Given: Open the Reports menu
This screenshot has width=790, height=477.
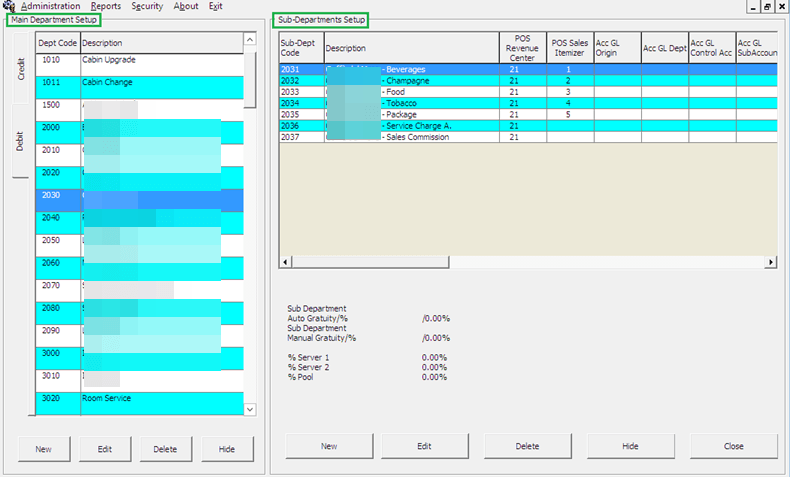Looking at the screenshot, I should pyautogui.click(x=106, y=6).
